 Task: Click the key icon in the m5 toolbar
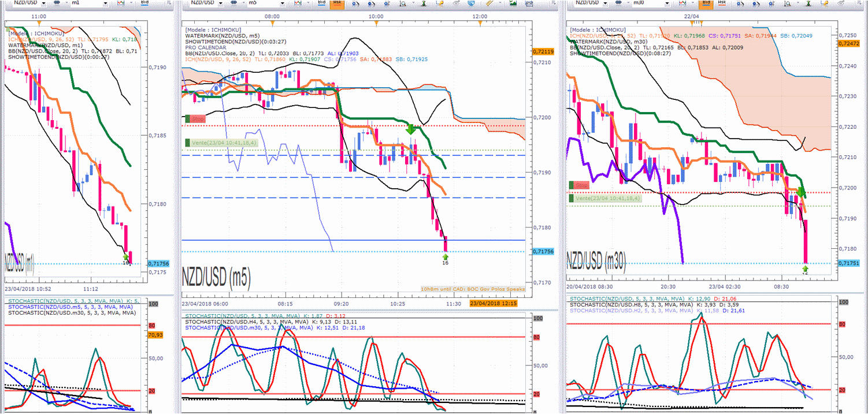440,3
